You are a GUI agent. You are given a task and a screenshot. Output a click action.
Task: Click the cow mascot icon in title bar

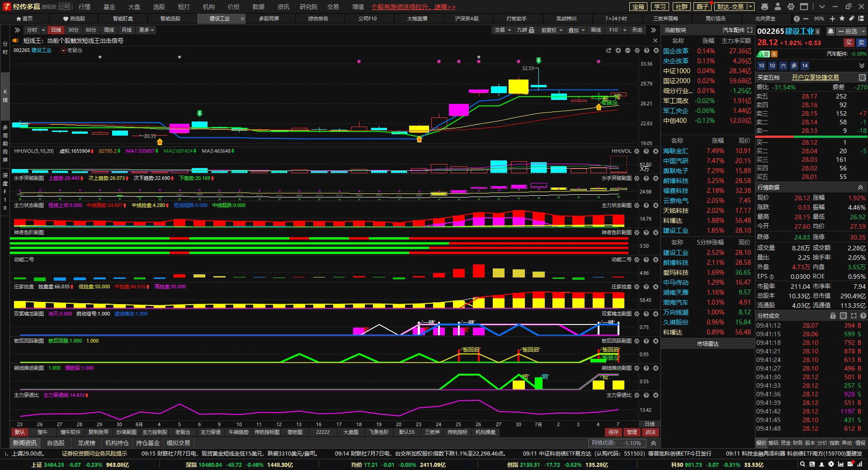coord(764,7)
